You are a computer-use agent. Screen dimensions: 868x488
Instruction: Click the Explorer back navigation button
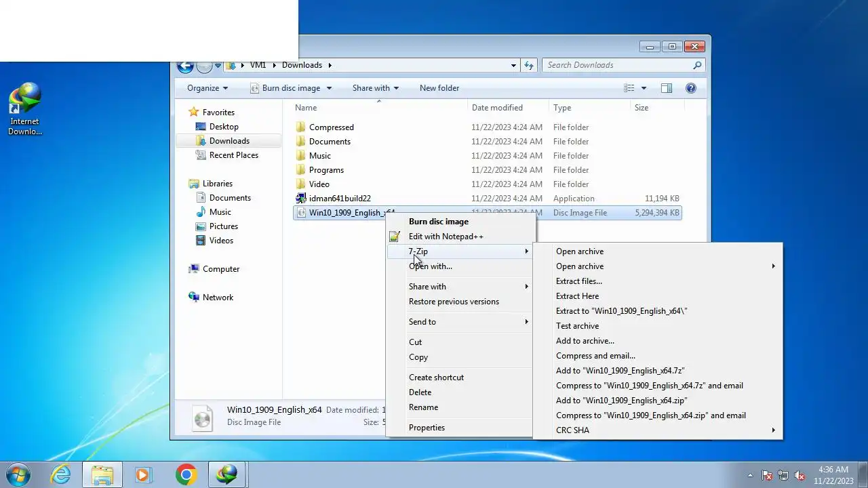185,66
